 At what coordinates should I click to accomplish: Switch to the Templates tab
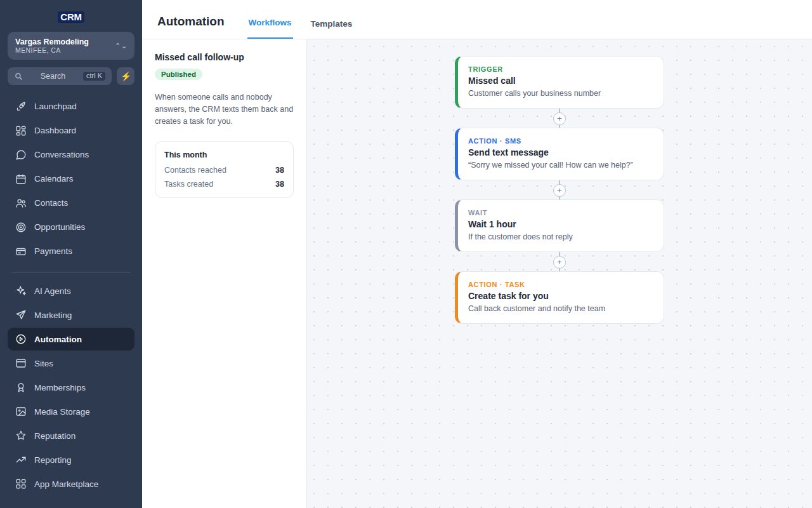tap(331, 24)
